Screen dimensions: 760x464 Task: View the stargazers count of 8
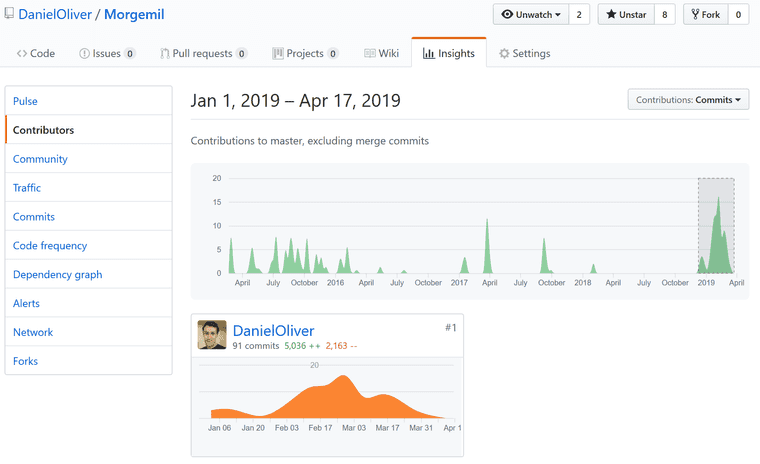coord(664,15)
